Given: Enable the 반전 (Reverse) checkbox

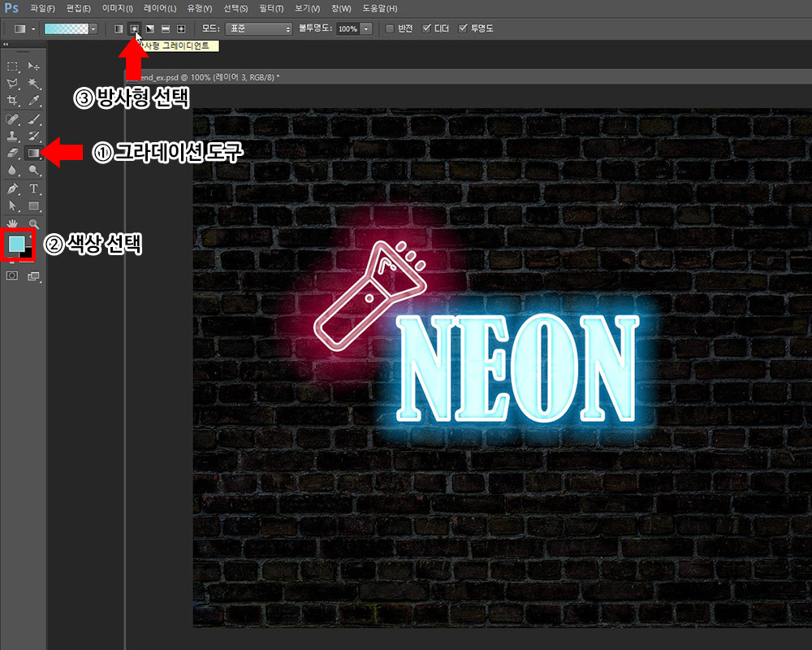Looking at the screenshot, I should 390,28.
